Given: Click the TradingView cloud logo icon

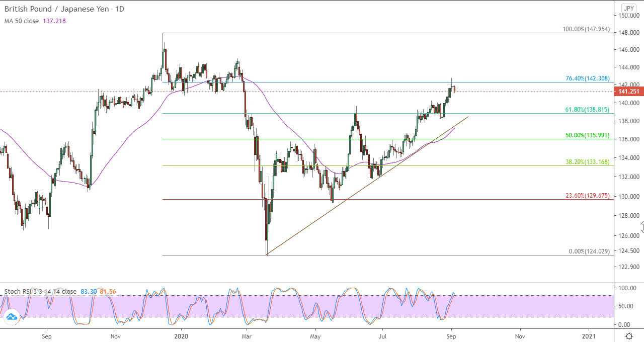Looking at the screenshot, I should 11,317.
